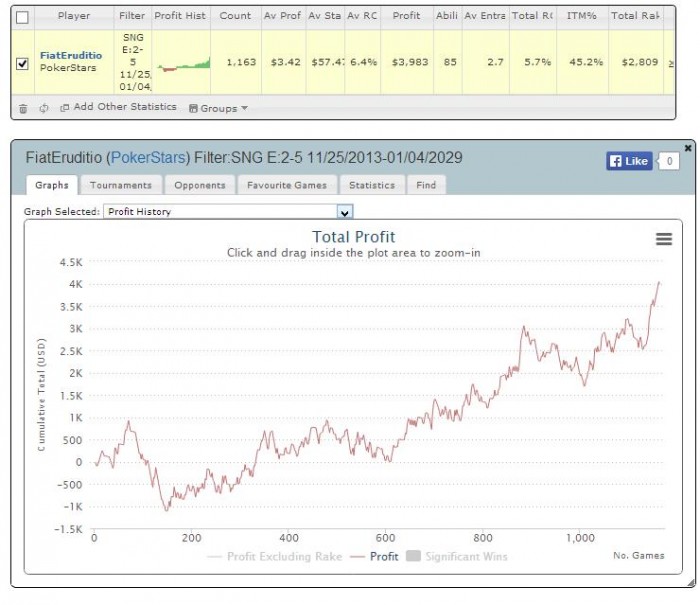
Task: Sort by Count column header
Action: [x=235, y=16]
